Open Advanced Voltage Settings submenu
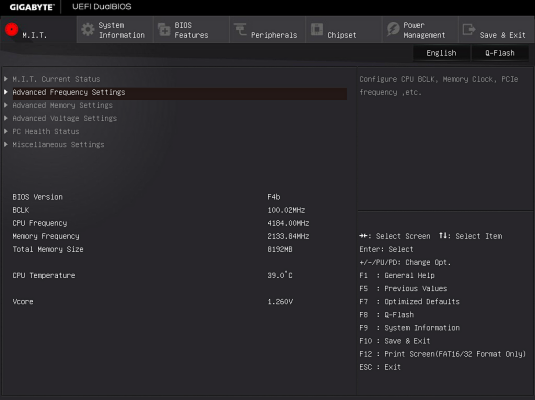 (64, 118)
